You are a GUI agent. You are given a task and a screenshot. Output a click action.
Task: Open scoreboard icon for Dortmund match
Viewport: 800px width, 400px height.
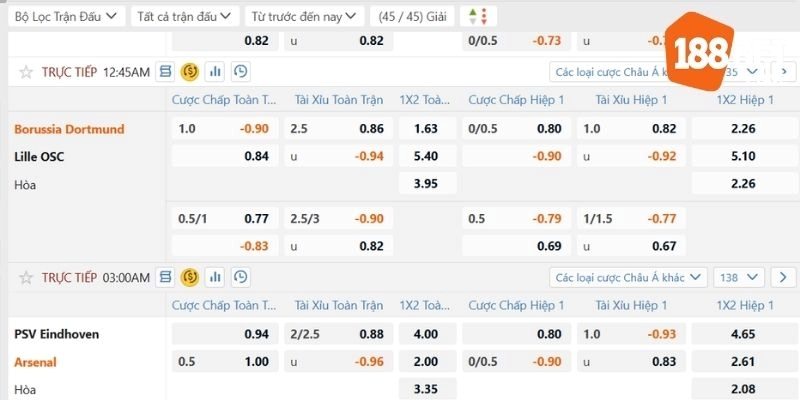point(165,72)
